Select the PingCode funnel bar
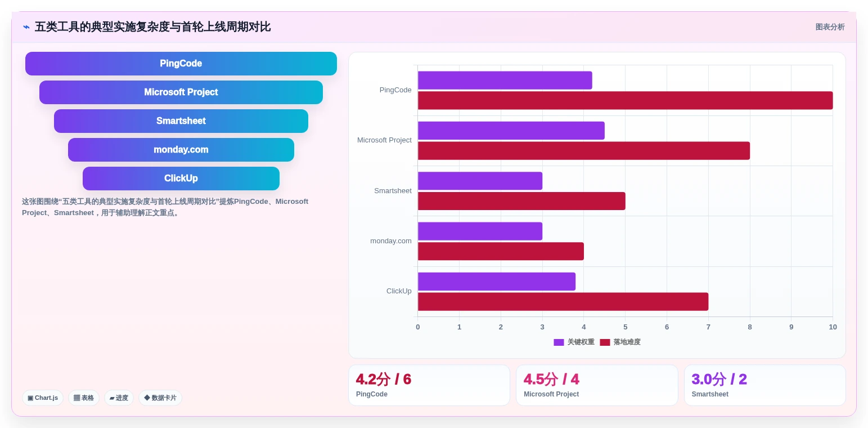Viewport: 868px width, 428px height. pos(181,64)
